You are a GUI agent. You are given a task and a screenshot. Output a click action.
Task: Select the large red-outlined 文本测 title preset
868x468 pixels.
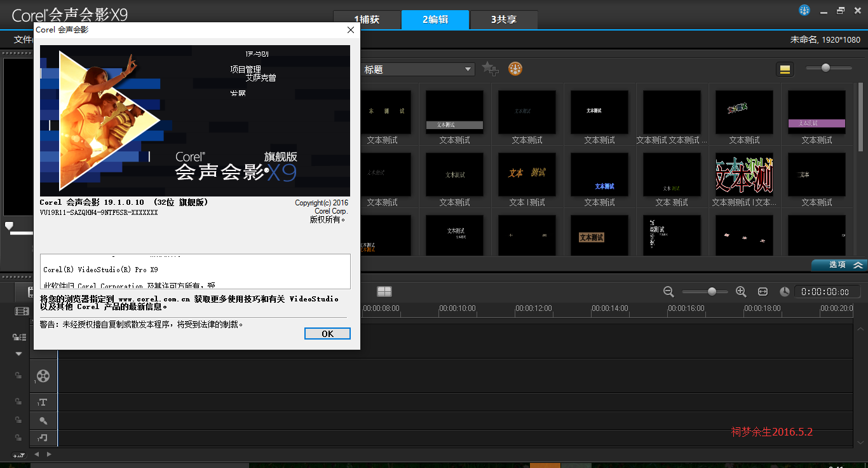click(744, 174)
